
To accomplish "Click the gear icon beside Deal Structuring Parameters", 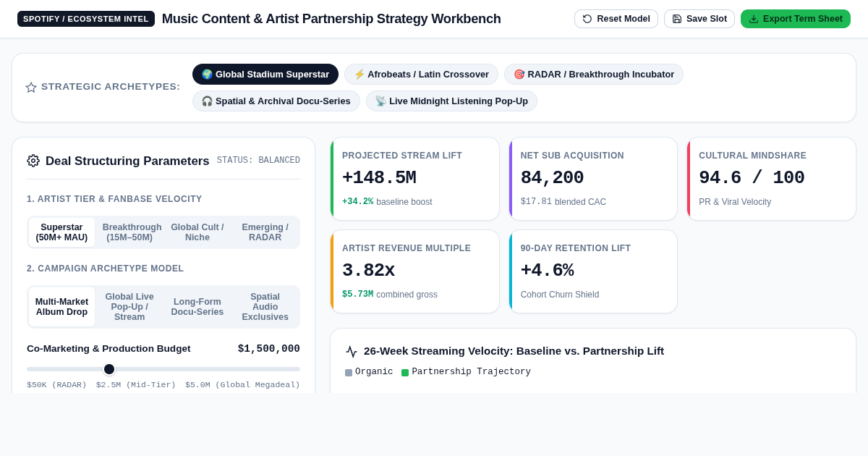I will (x=33, y=161).
